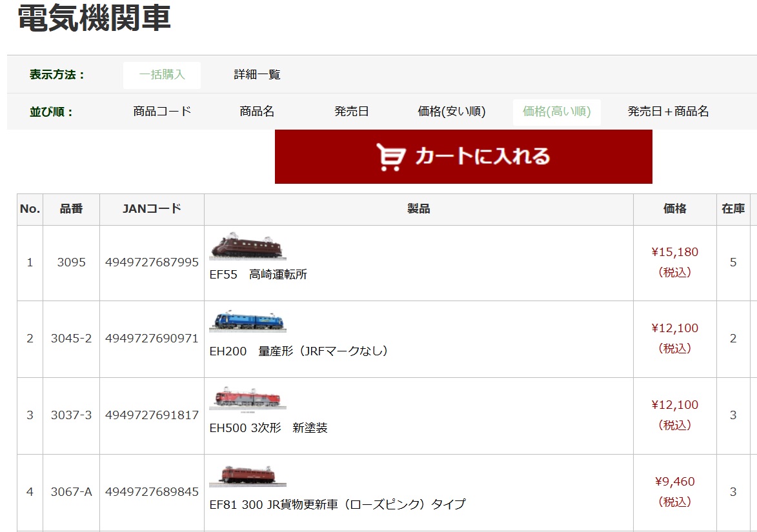The width and height of the screenshot is (757, 532).
Task: Sort by 商品名
Action: coord(257,112)
